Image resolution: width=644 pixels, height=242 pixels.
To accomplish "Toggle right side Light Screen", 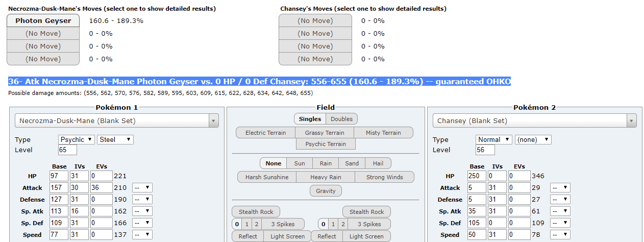I will (x=366, y=236).
